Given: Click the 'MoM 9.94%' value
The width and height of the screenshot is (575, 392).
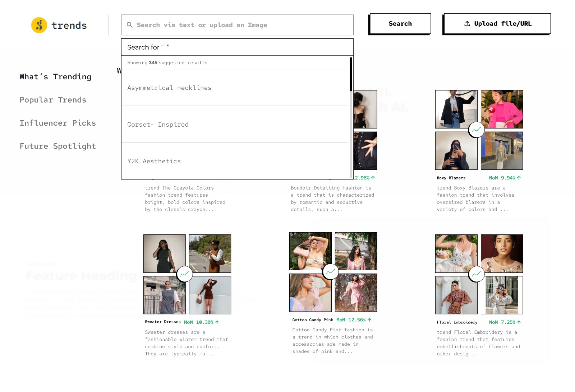Looking at the screenshot, I should (x=502, y=178).
